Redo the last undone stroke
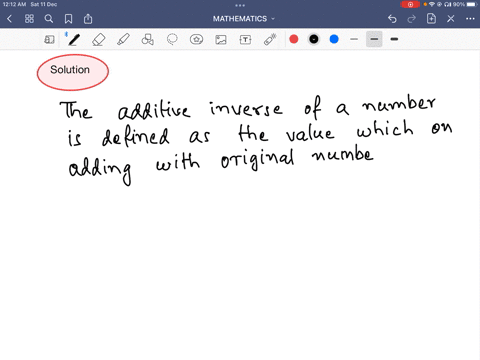Viewport: 480px width, 360px height. (412, 19)
